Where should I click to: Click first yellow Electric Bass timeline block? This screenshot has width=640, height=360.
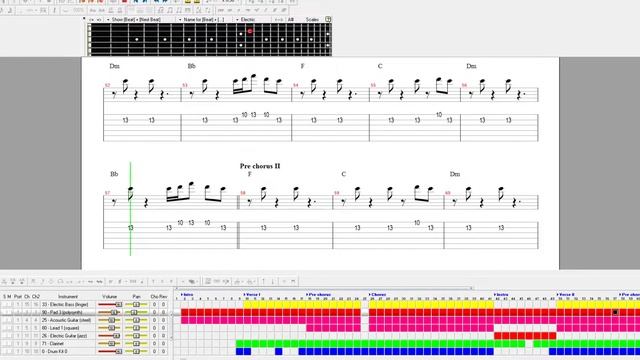coord(247,304)
